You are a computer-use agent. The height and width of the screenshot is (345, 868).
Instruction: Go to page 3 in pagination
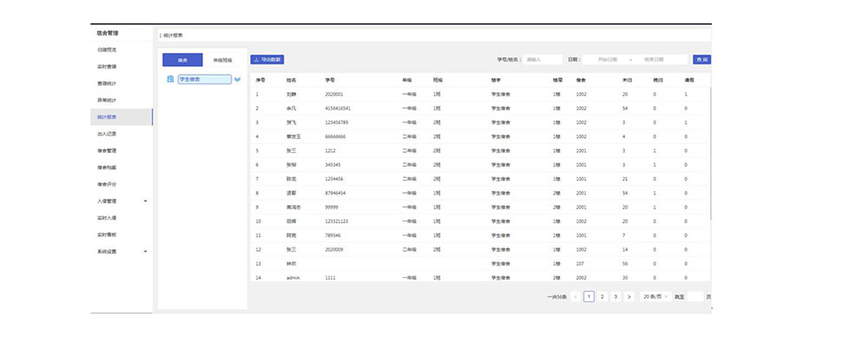tap(615, 296)
